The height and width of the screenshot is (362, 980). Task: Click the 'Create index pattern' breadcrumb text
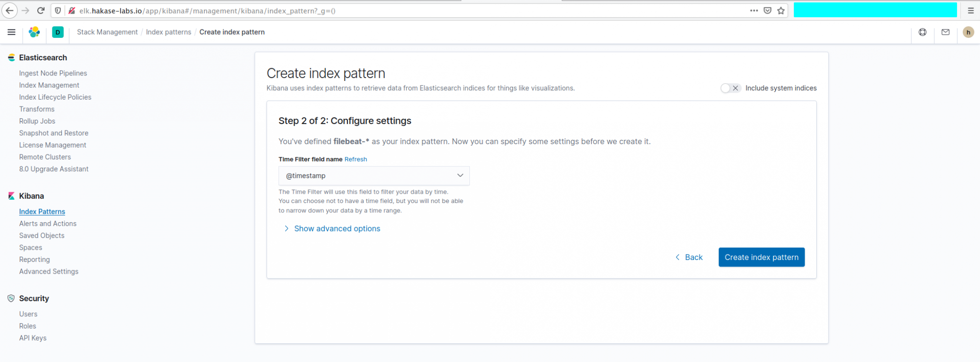(x=232, y=32)
